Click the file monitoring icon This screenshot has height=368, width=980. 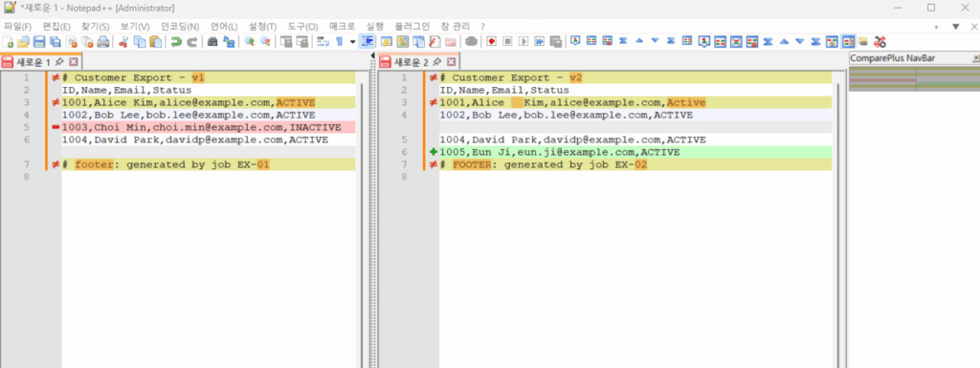click(471, 42)
